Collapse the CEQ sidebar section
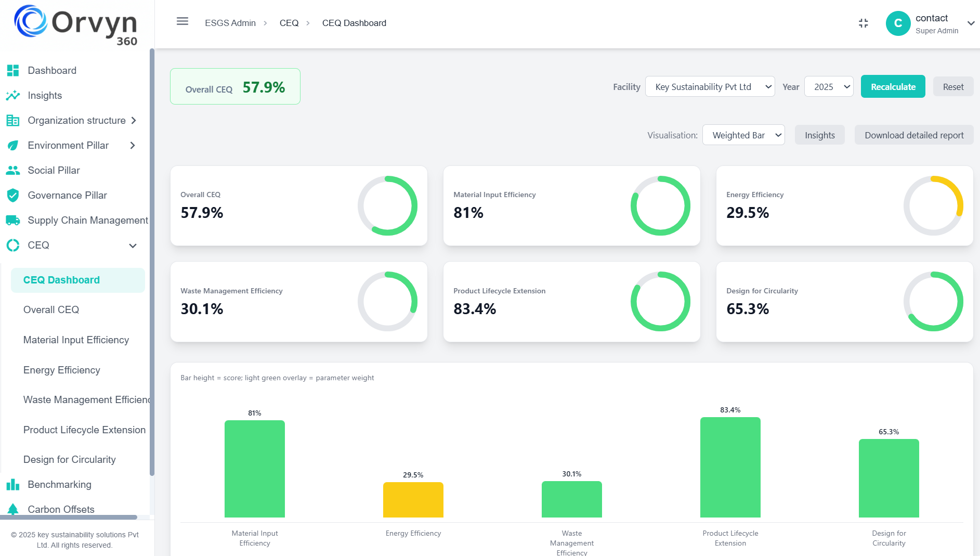Image resolution: width=980 pixels, height=556 pixels. pos(133,245)
